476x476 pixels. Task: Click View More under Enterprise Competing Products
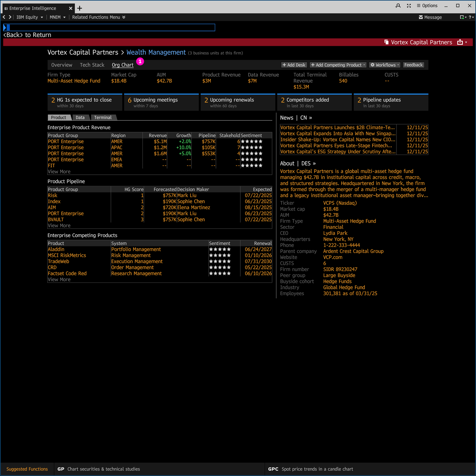(59, 279)
